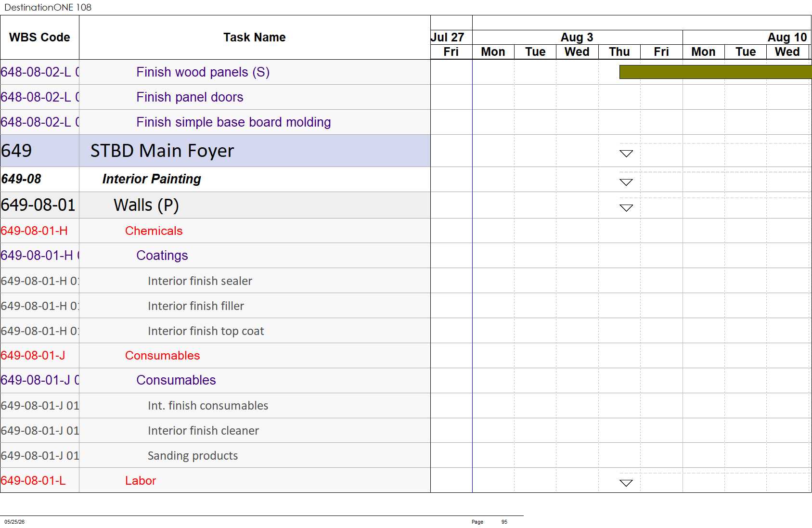Select the Finish wood panels olive Gantt bar
Image resolution: width=812 pixels, height=528 pixels.
coord(715,72)
